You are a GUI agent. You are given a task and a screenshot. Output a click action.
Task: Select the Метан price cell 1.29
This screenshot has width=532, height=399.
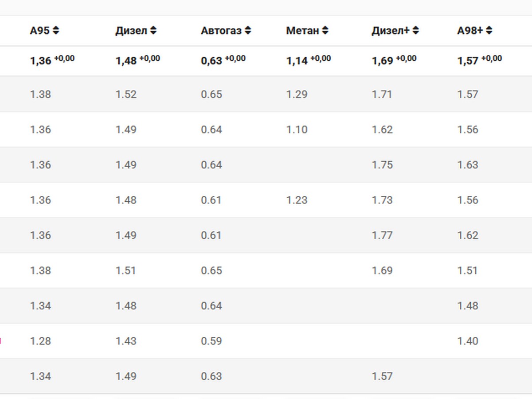pyautogui.click(x=297, y=94)
